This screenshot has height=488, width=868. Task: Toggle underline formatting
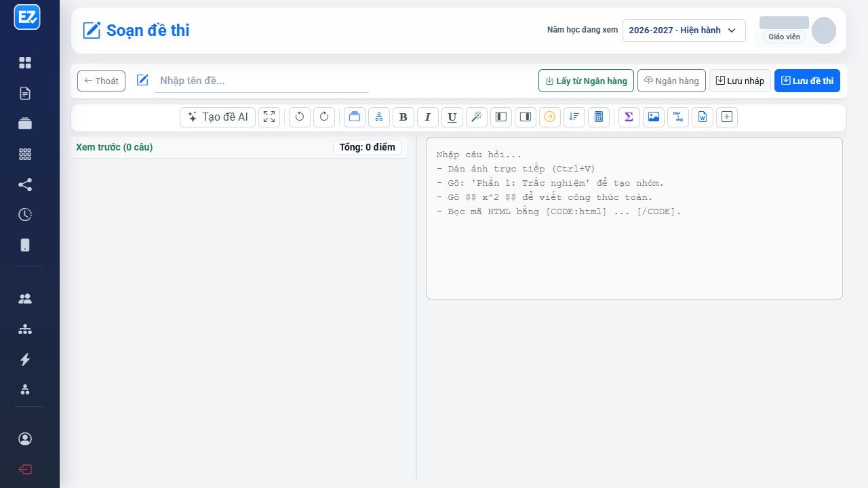452,117
